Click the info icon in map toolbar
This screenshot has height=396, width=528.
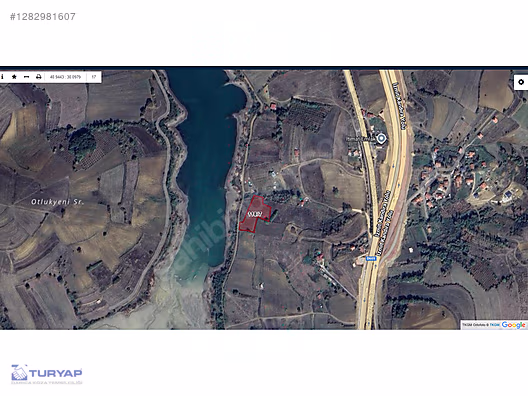coord(2,77)
